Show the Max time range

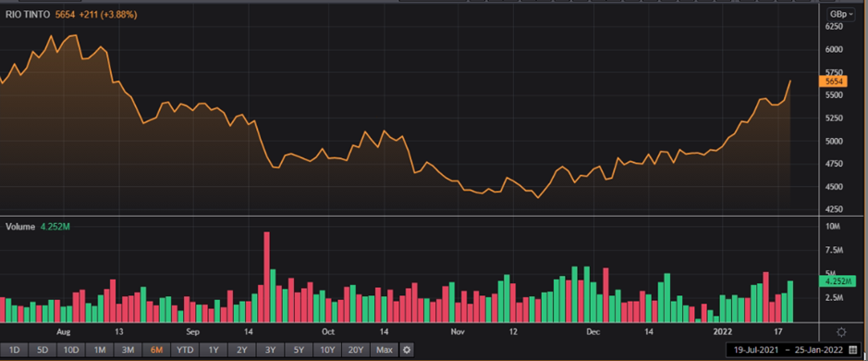[x=385, y=350]
